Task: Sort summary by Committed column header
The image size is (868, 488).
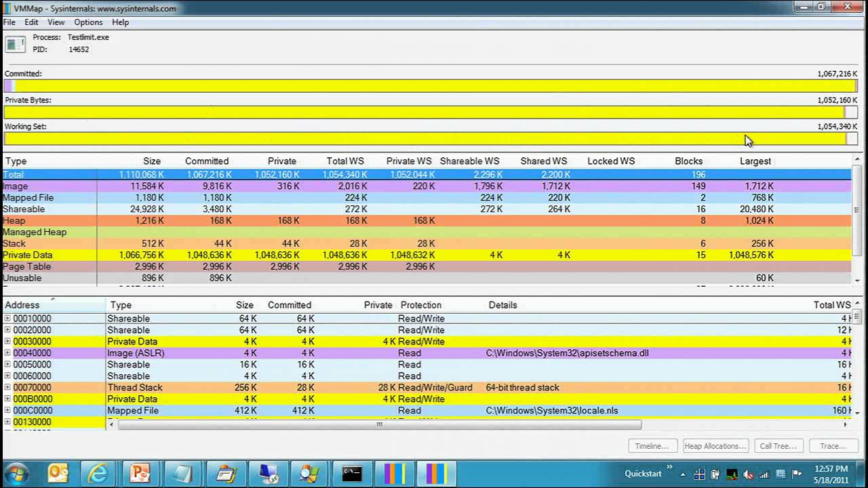Action: click(207, 161)
